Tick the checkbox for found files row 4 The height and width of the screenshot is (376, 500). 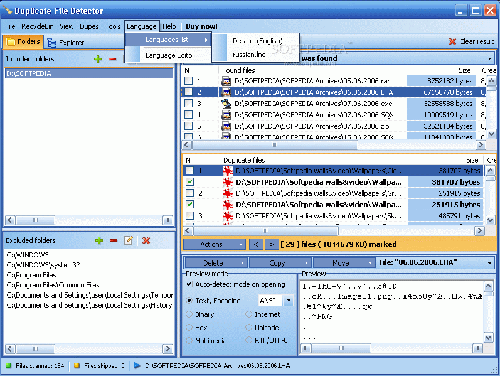(188, 115)
